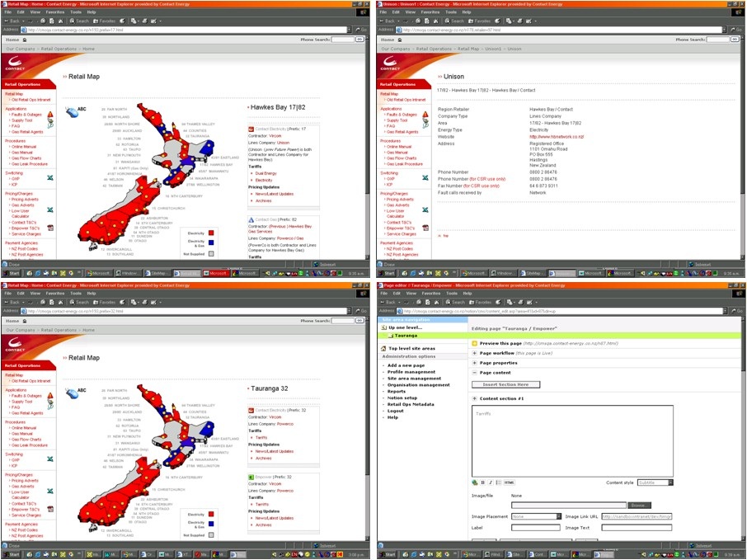Screen dimensions: 747x560
Task: Click red Electricity legend swatch on Tauranga map
Action: pos(211,514)
